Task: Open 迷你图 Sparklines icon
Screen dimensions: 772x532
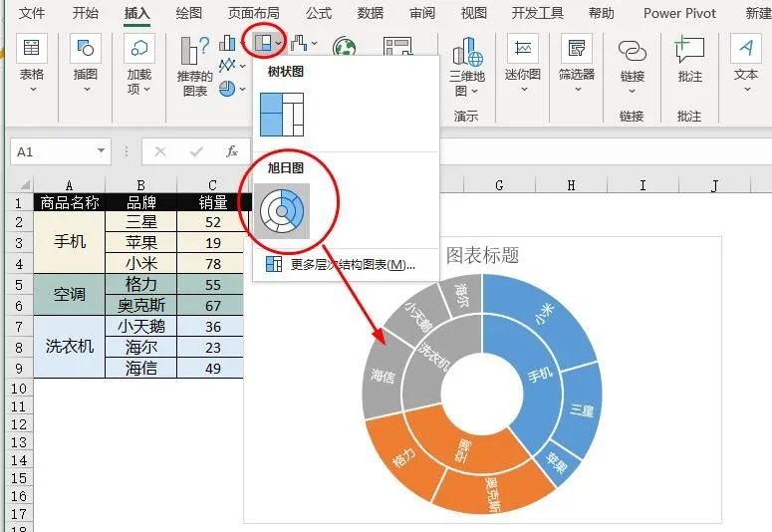Action: [523, 48]
